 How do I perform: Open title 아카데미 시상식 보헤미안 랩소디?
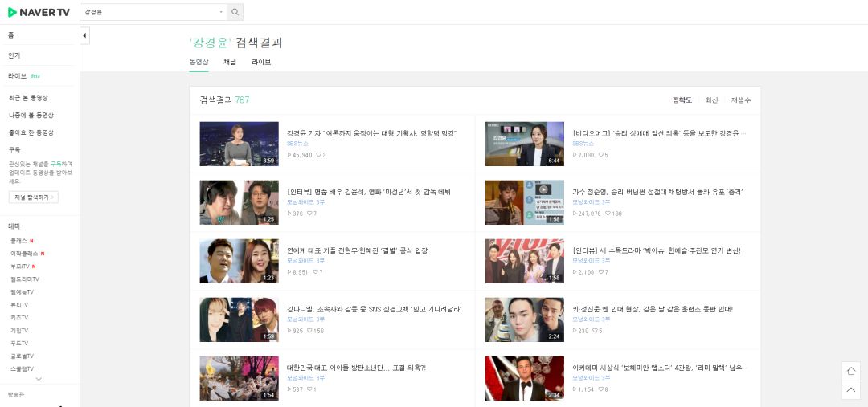(659, 368)
